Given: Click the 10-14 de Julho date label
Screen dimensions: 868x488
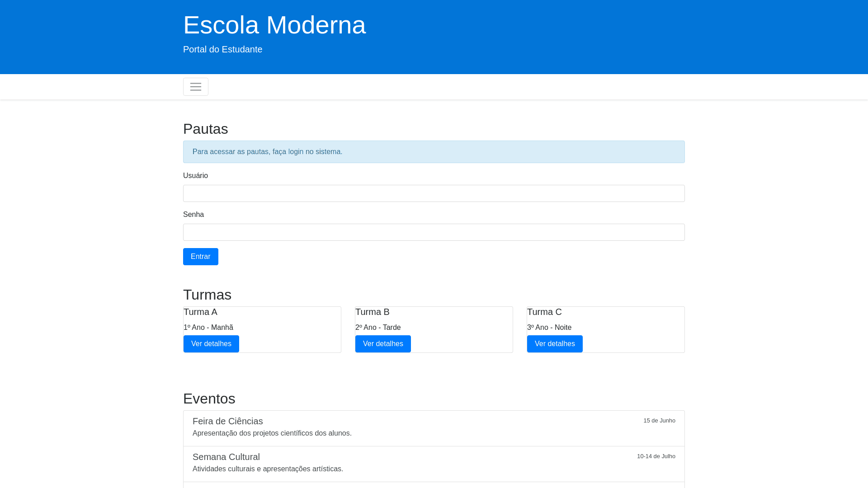Looking at the screenshot, I should tap(656, 456).
